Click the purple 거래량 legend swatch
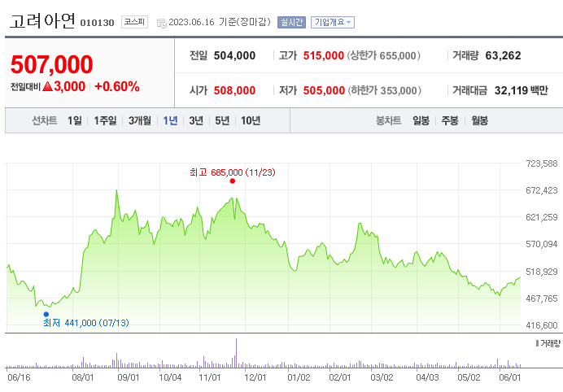 point(537,343)
